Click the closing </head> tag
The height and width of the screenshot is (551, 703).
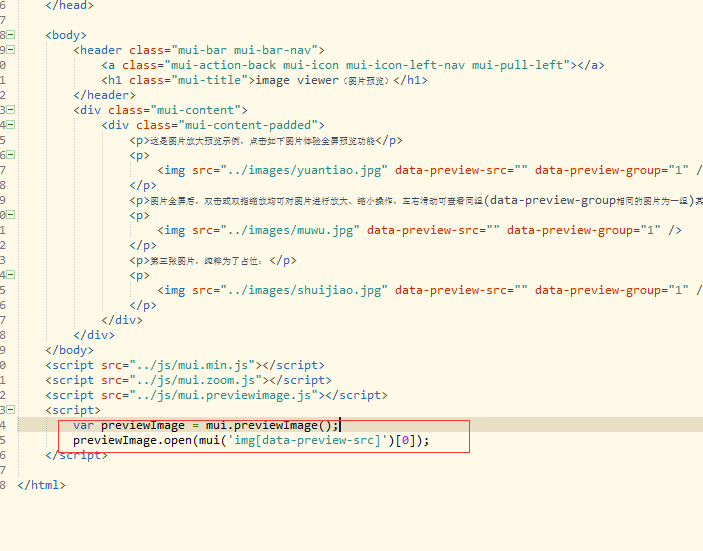(x=69, y=5)
